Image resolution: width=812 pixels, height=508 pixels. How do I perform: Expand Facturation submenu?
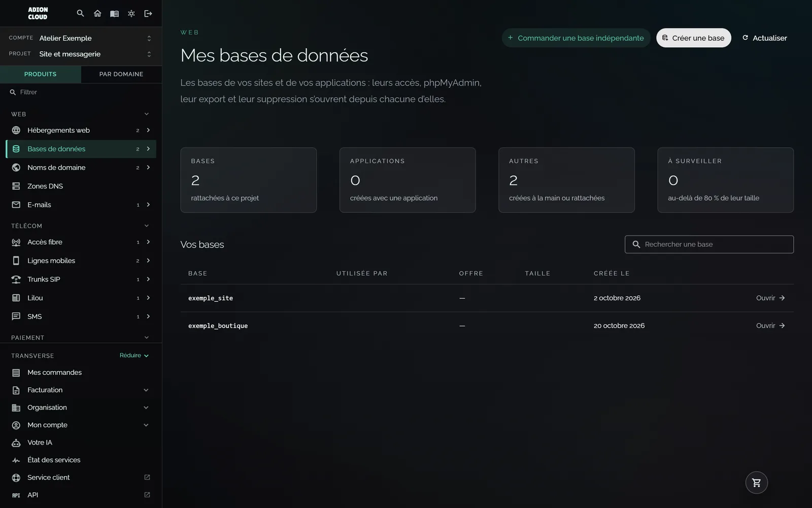(x=81, y=390)
